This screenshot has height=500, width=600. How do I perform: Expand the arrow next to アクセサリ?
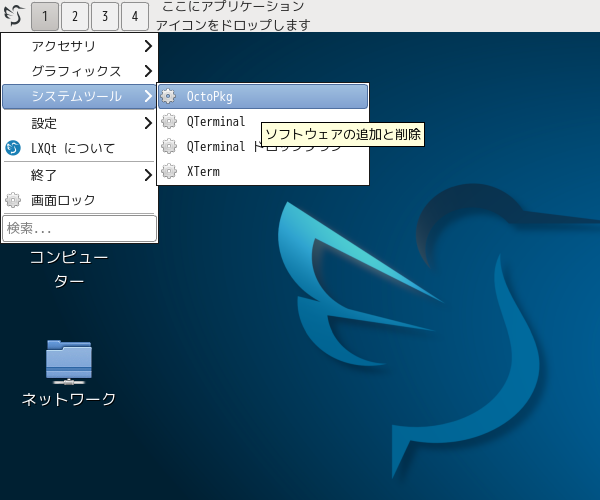(x=148, y=46)
